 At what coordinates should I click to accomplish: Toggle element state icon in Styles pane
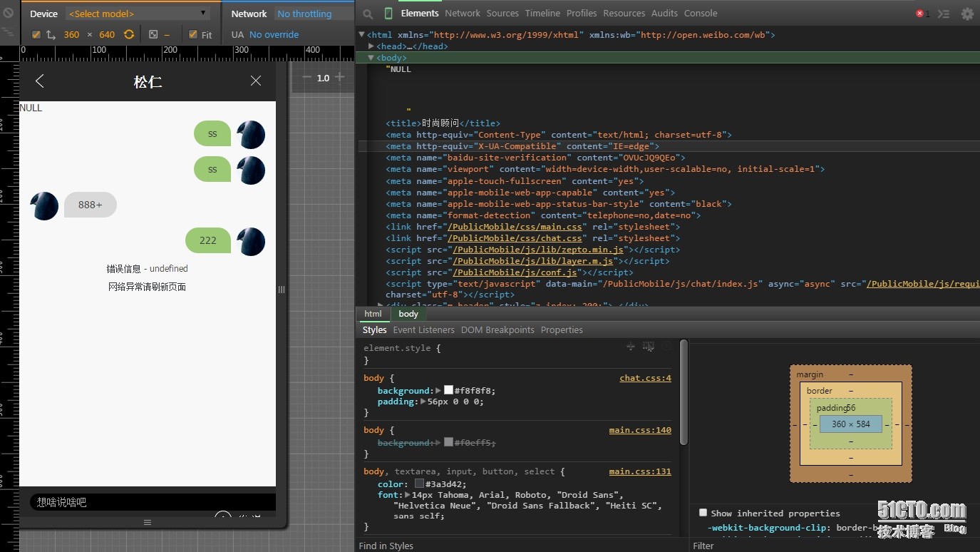coord(649,346)
